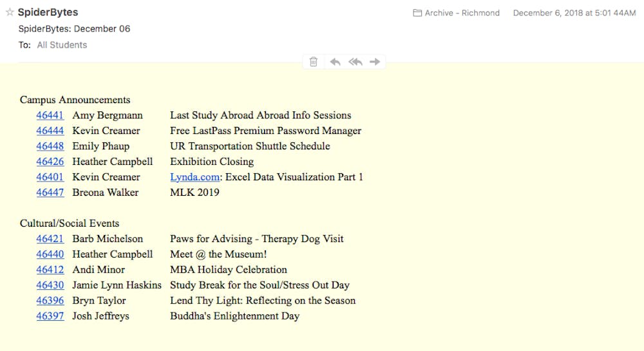Image resolution: width=644 pixels, height=351 pixels.
Task: Open link 46397 Buddha's Enlightenment Day
Action: (50, 316)
